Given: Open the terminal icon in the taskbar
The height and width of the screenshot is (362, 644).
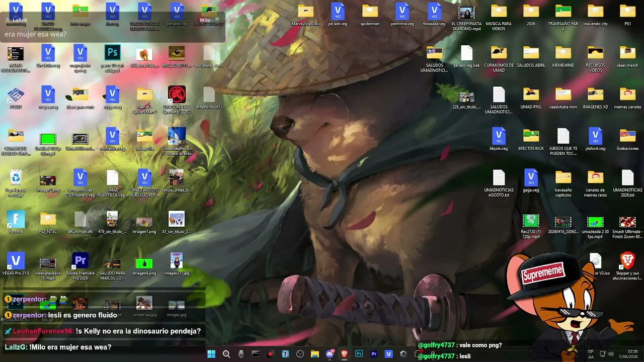Looking at the screenshot, I should click(x=256, y=354).
